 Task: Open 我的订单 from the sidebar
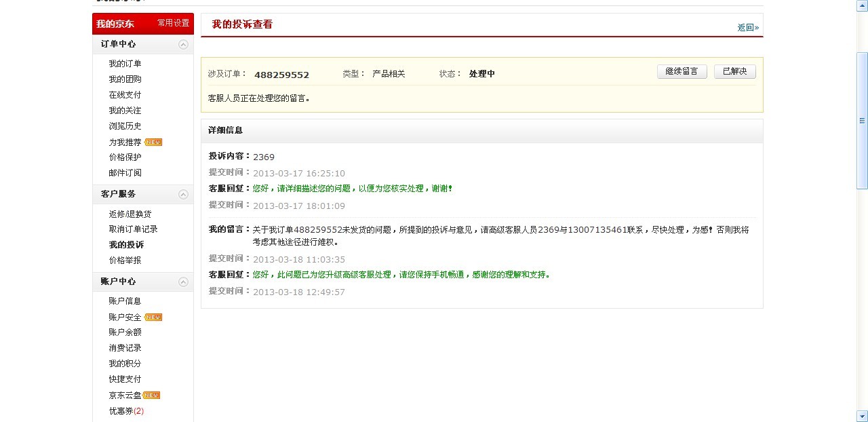tap(124, 63)
